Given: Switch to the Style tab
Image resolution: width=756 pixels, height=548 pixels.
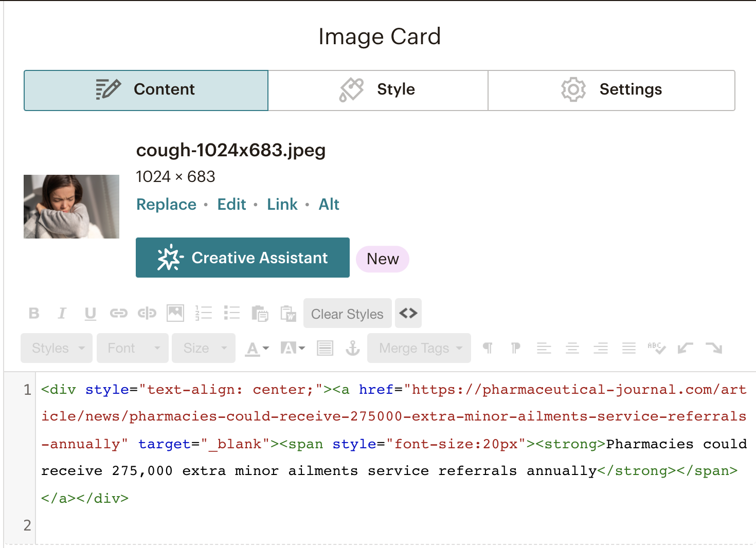Looking at the screenshot, I should (x=378, y=90).
